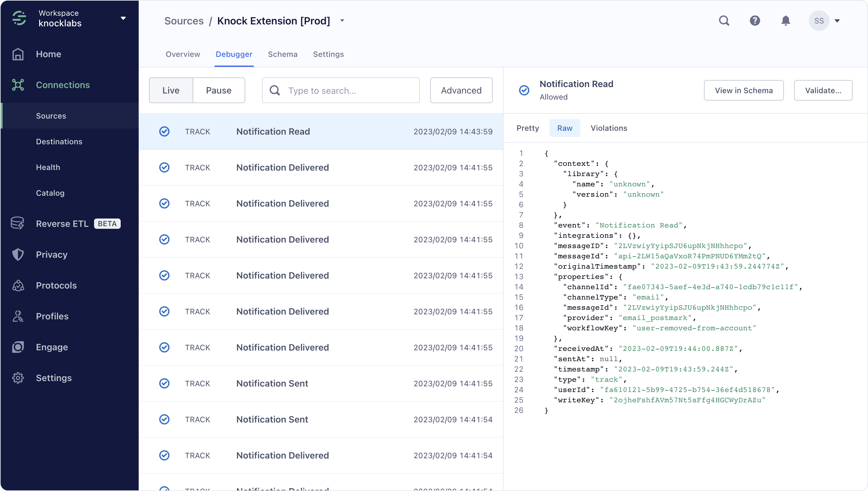Click the Profiles icon in sidebar
Image resolution: width=868 pixels, height=491 pixels.
[18, 316]
